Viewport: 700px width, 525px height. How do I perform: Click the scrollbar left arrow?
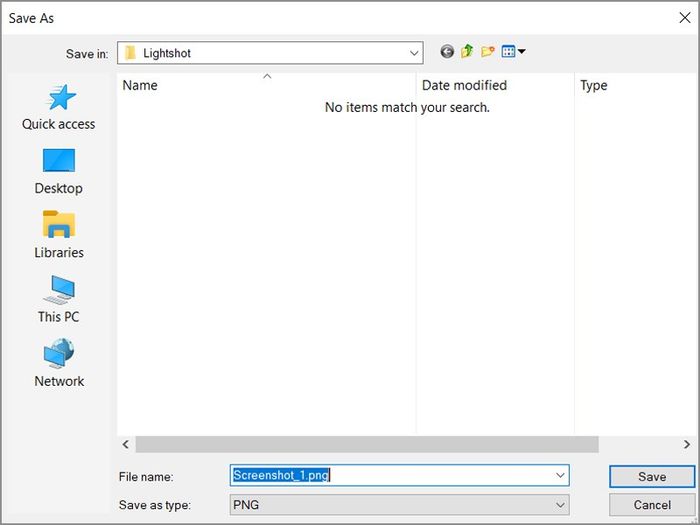click(126, 444)
